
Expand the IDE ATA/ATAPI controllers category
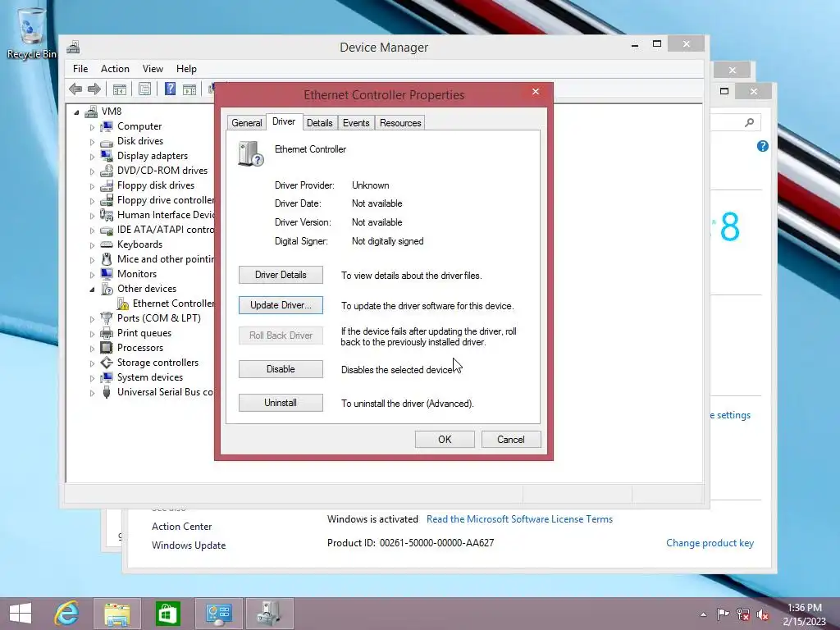click(x=92, y=231)
